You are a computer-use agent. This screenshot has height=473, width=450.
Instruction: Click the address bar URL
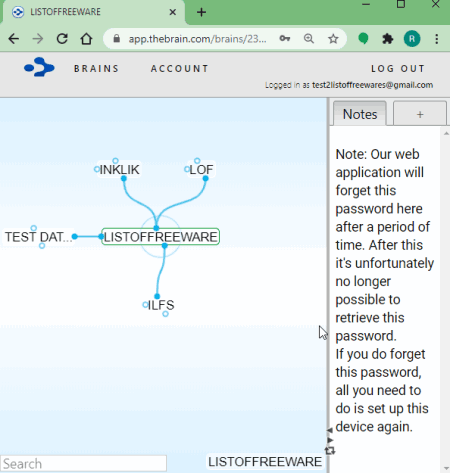198,39
